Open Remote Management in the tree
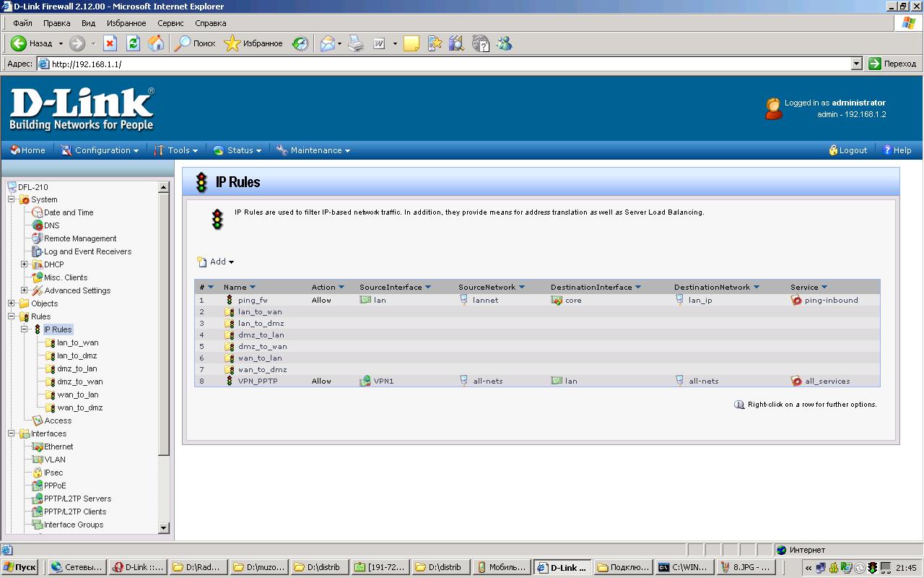 click(x=80, y=238)
